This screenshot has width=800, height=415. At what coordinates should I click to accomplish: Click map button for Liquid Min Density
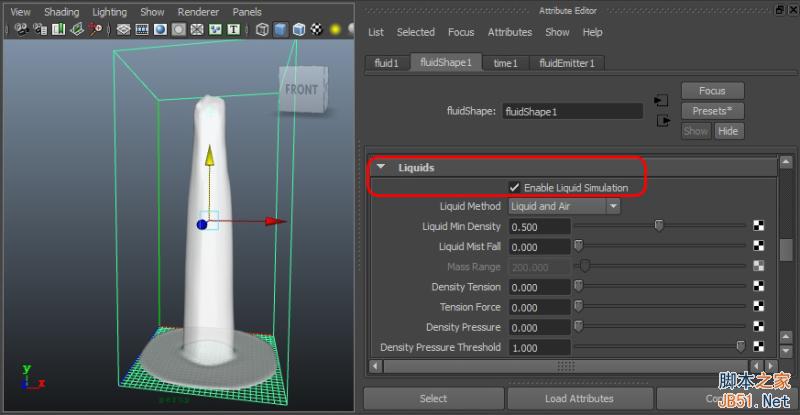click(x=759, y=226)
